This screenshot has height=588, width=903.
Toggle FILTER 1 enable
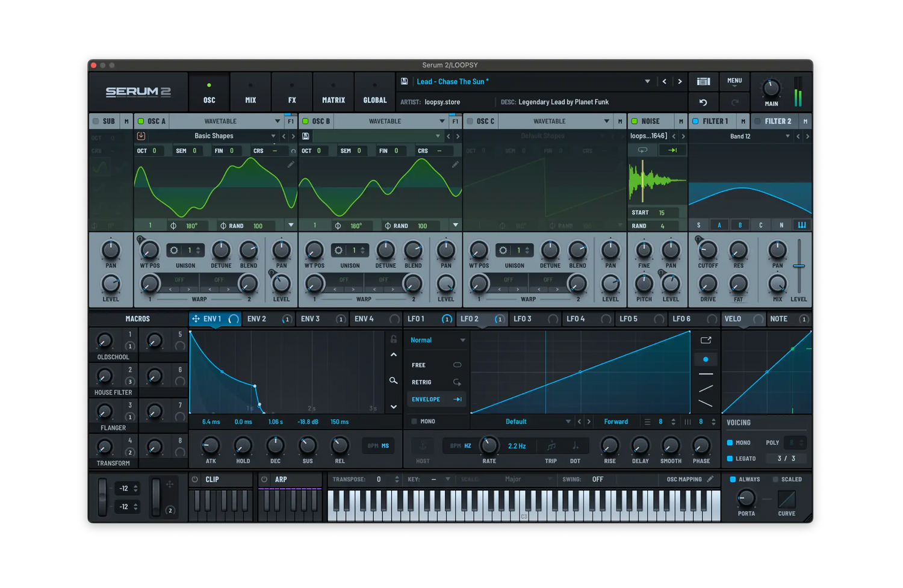[696, 121]
